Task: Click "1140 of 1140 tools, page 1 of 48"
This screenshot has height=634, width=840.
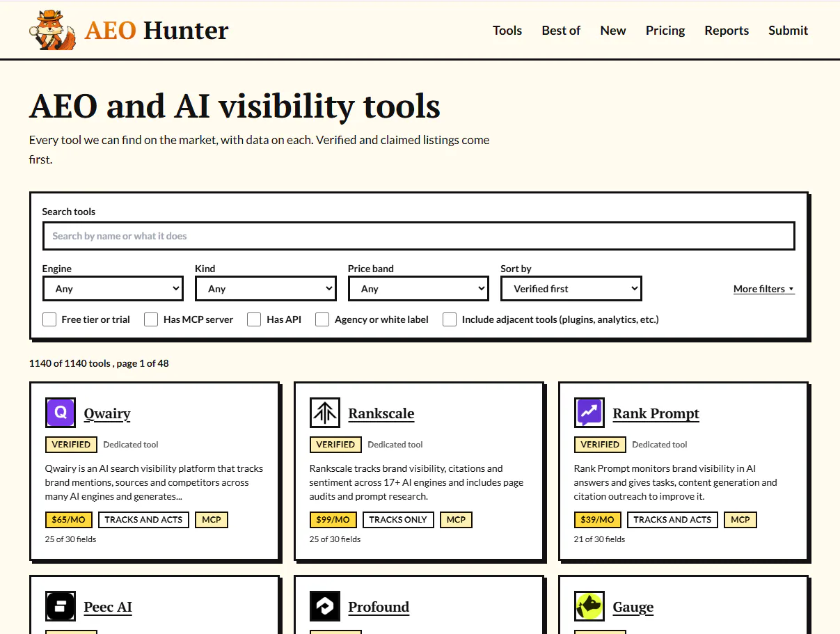Action: coord(99,363)
